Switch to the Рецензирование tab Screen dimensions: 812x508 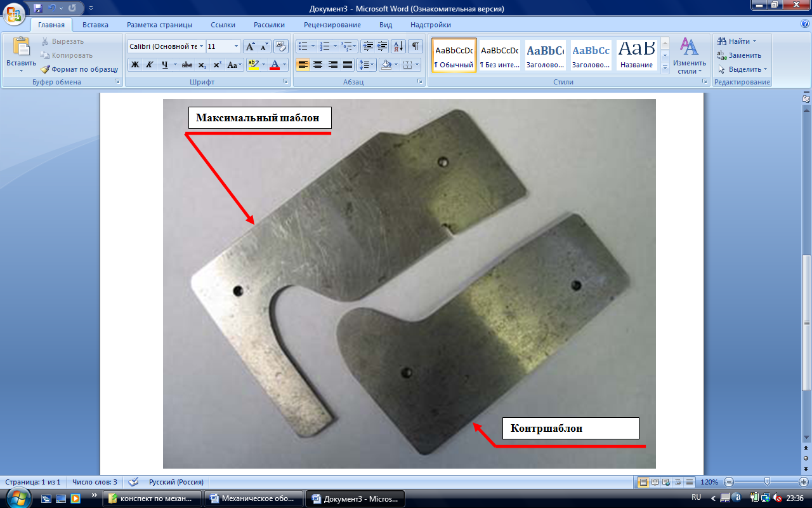pyautogui.click(x=332, y=25)
